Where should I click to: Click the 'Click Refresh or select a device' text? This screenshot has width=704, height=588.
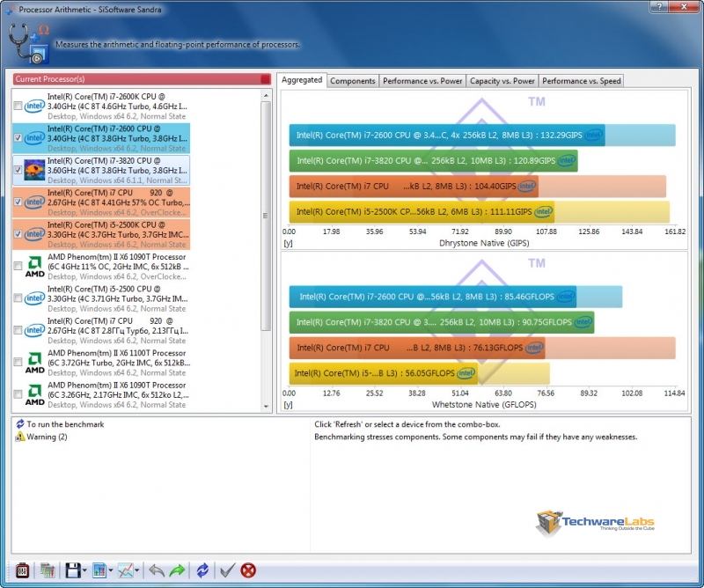pos(407,424)
